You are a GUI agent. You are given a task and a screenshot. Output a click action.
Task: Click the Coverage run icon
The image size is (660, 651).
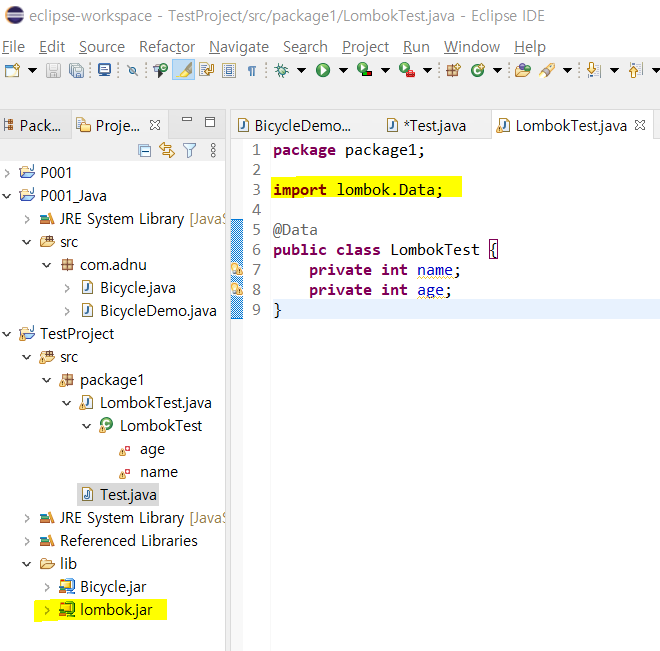[x=365, y=69]
